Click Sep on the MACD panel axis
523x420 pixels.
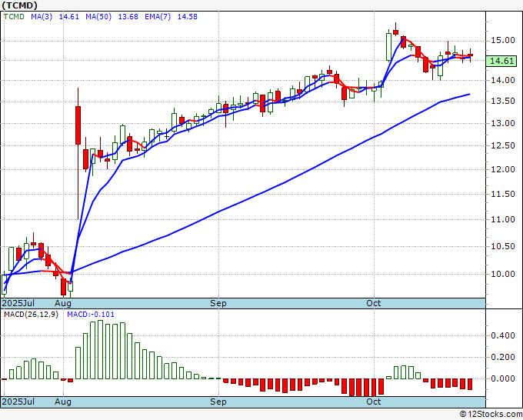coord(218,402)
